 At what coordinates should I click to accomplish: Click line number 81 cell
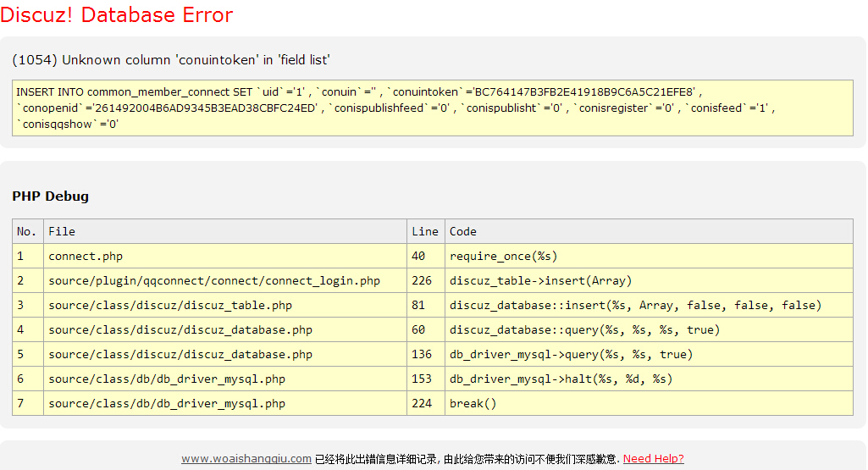pos(426,305)
